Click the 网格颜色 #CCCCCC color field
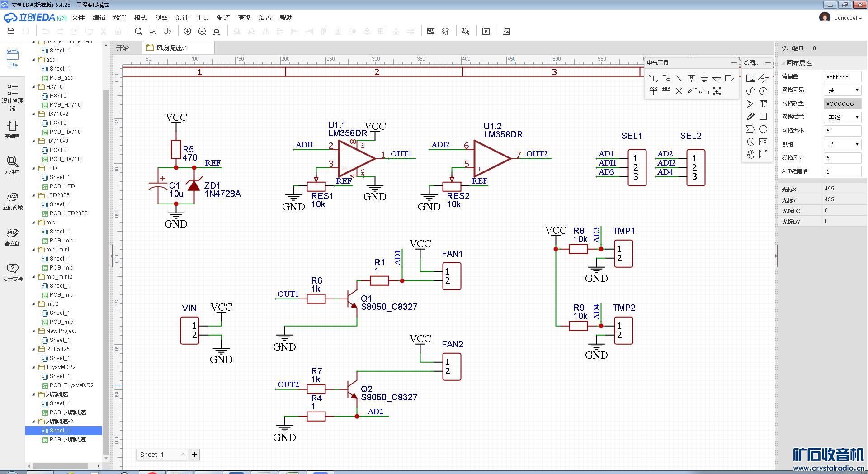The width and height of the screenshot is (868, 474). pyautogui.click(x=842, y=104)
